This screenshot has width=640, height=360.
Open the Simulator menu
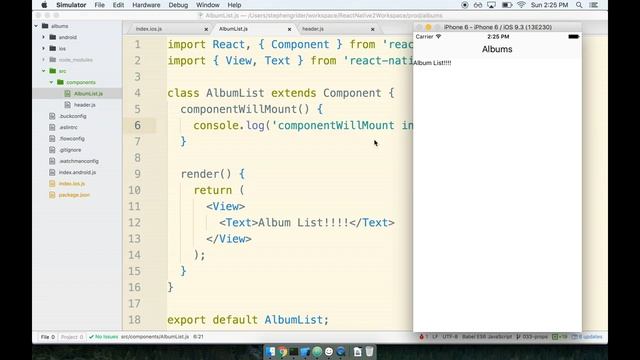[71, 5]
